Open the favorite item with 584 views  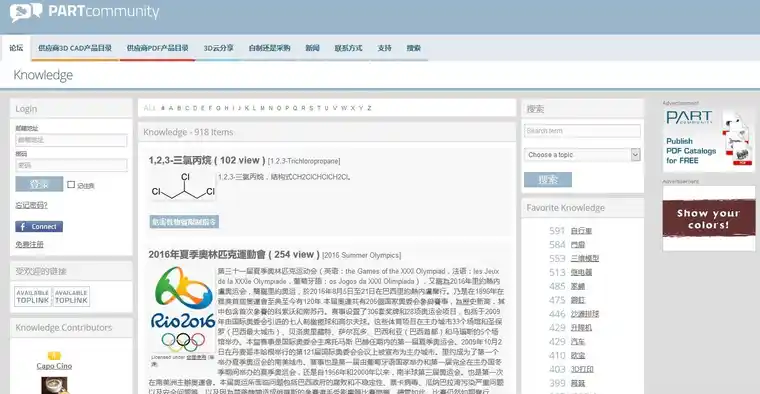point(578,245)
